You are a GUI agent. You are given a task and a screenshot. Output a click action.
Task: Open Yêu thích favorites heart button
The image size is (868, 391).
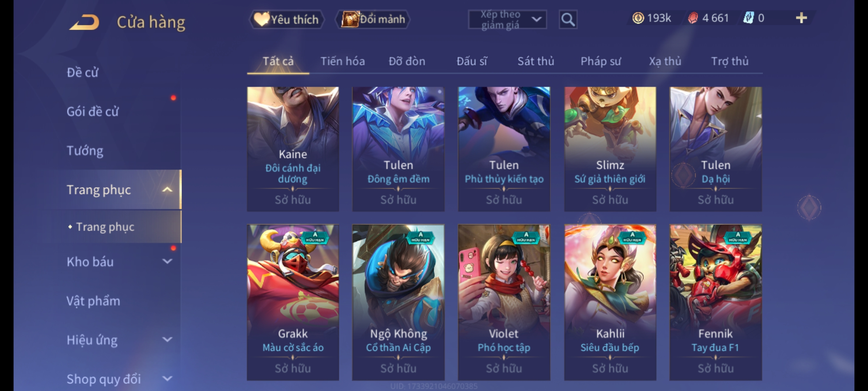(287, 20)
